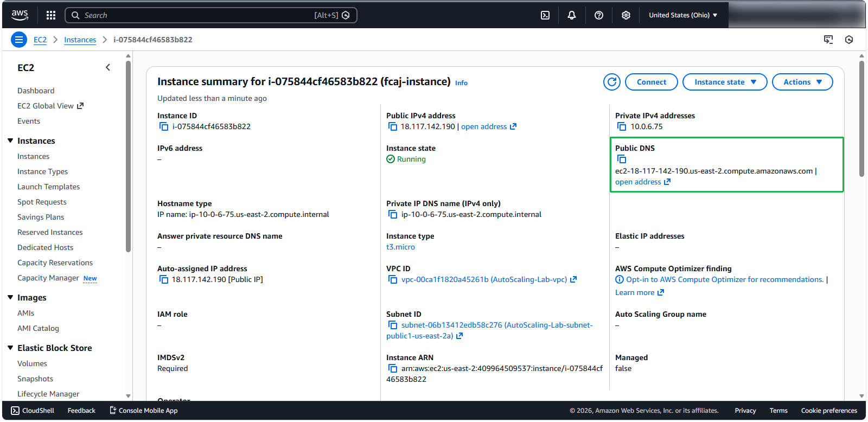The image size is (868, 422).
Task: Open Savings Plans in sidebar
Action: (x=41, y=217)
